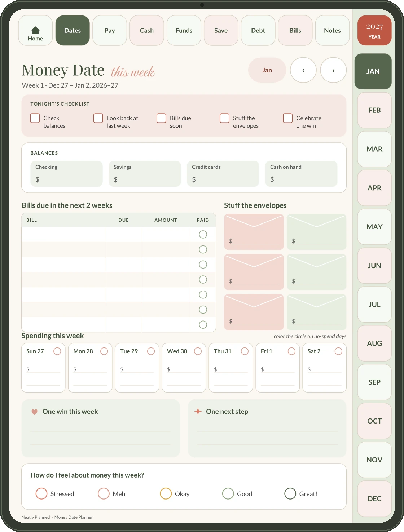Click the Jan month pill button
Image resolution: width=404 pixels, height=532 pixels.
pyautogui.click(x=267, y=70)
